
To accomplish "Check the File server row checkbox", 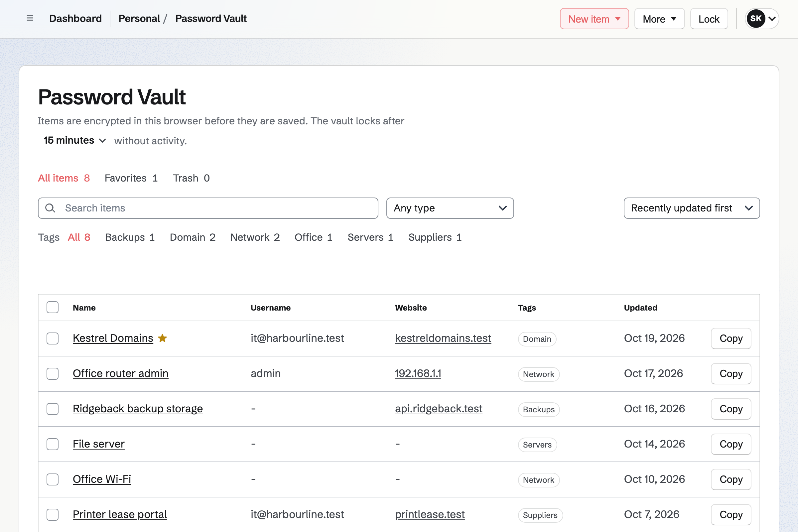I will [53, 444].
